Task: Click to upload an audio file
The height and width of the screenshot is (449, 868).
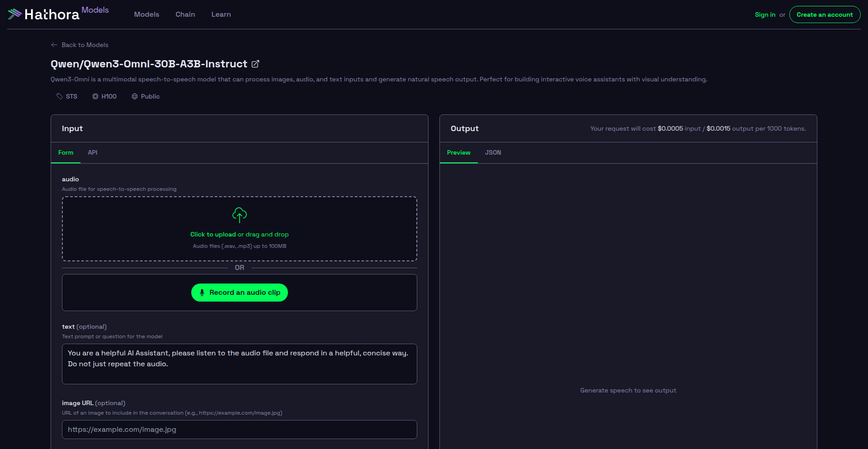Action: pos(213,234)
